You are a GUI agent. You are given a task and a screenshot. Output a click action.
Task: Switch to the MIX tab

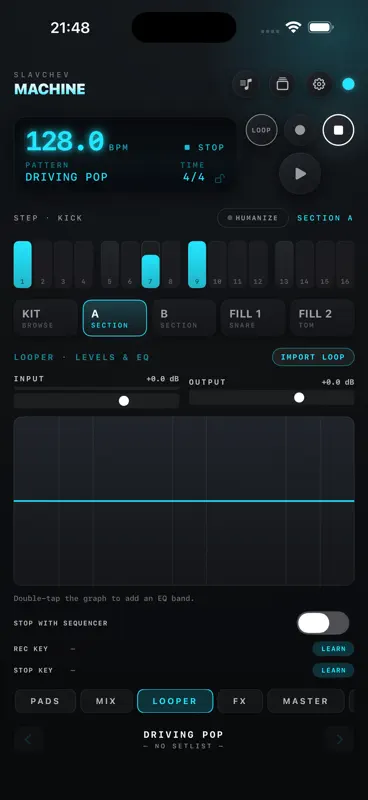point(106,701)
